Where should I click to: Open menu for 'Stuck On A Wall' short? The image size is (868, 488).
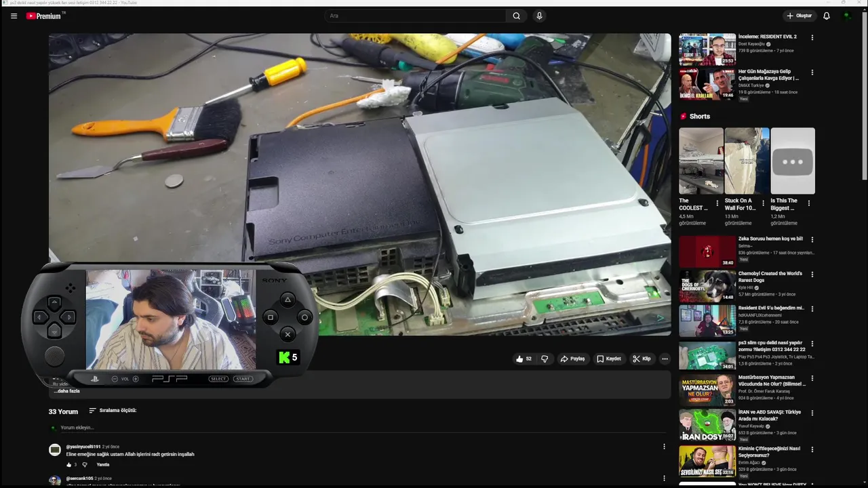[x=763, y=203]
